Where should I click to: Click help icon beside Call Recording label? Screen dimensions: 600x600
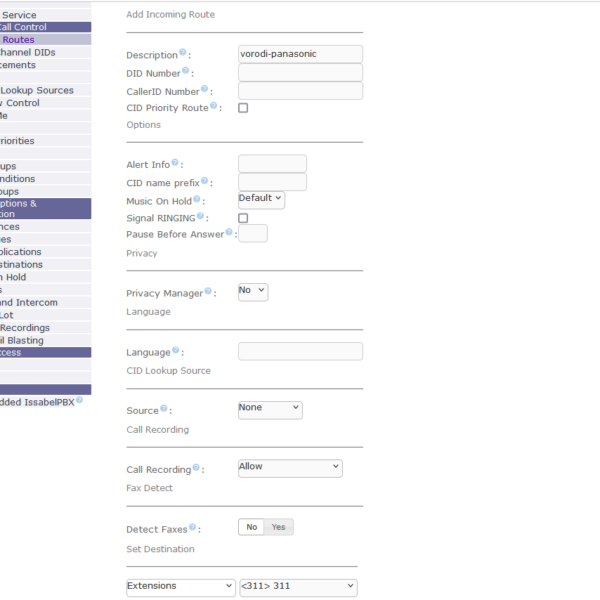[x=196, y=467]
